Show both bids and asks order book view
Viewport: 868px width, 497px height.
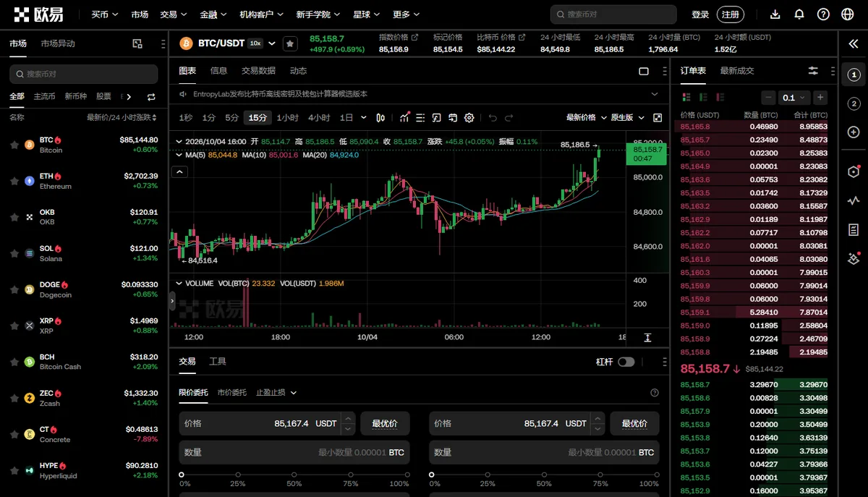(x=686, y=97)
